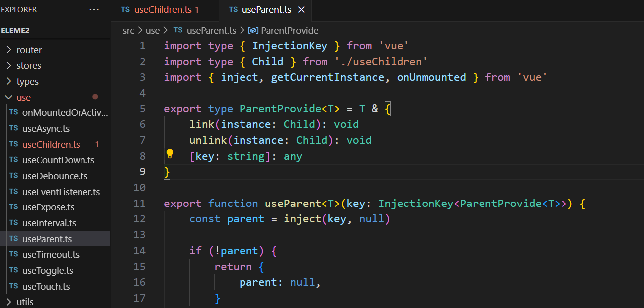Click the TS icon beside useAsync.ts
Screen dimensions: 644x308
tap(14, 128)
